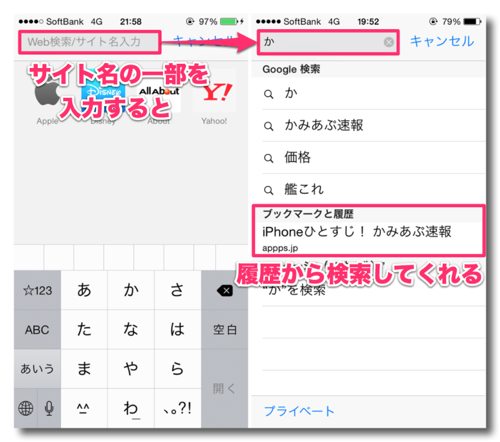Tap the ら key

pyautogui.click(x=178, y=369)
